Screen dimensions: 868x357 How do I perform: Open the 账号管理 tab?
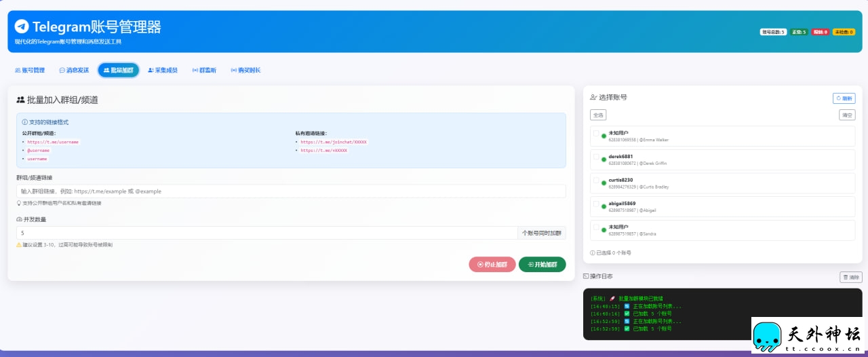coord(30,70)
